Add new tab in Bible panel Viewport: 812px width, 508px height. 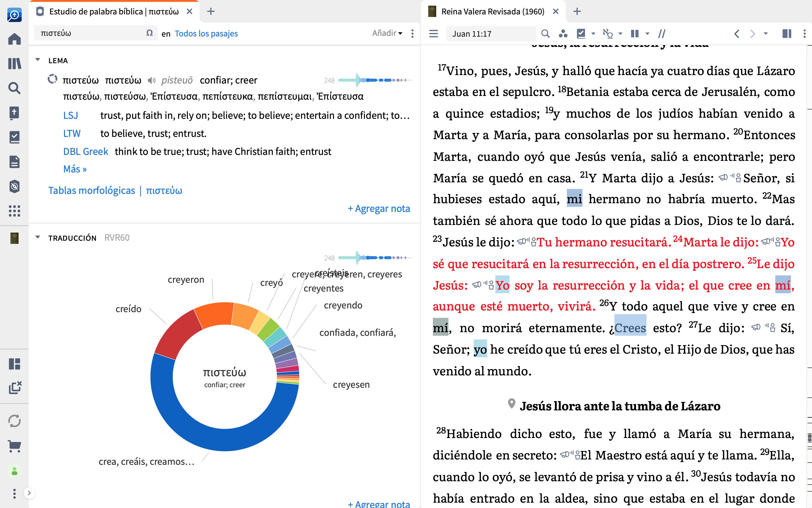pyautogui.click(x=577, y=11)
